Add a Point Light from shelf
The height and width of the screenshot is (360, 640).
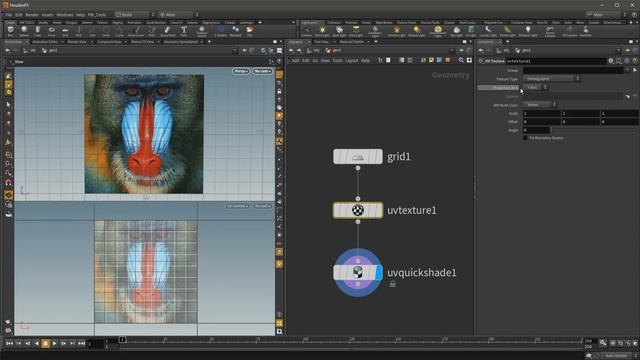(322, 31)
